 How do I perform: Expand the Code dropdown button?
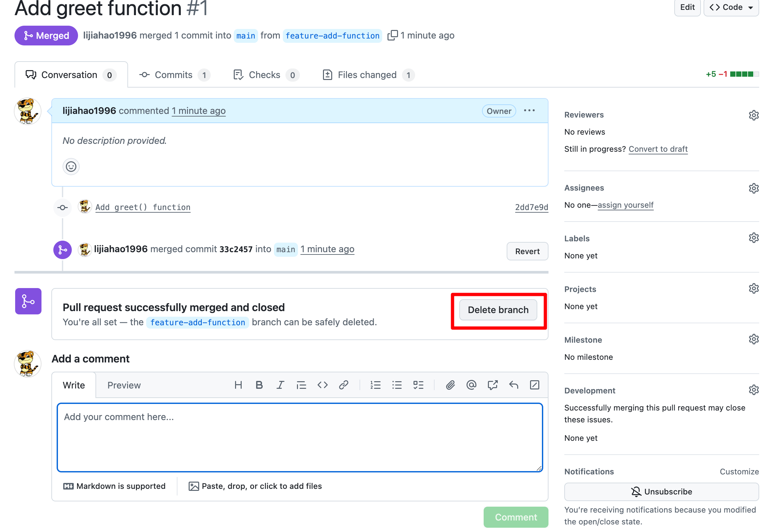click(731, 7)
